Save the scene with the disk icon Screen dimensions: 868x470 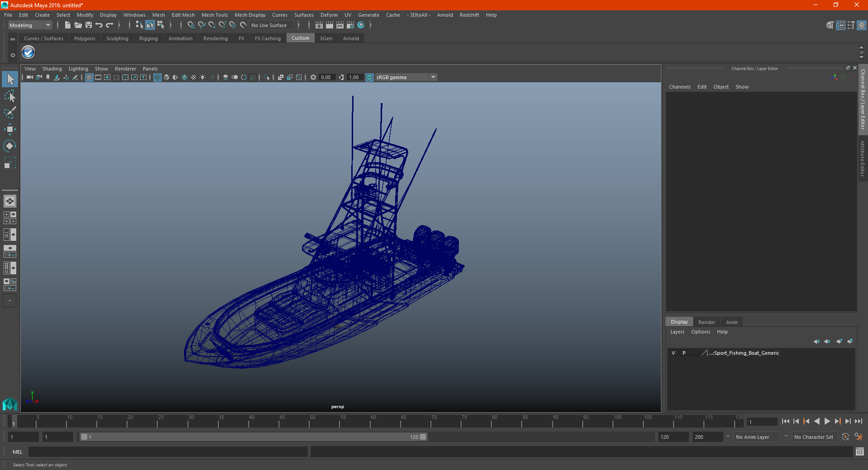(89, 25)
